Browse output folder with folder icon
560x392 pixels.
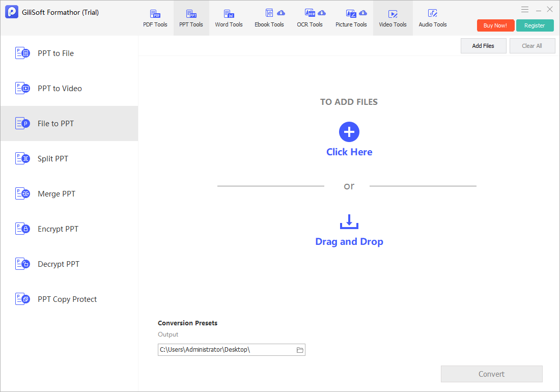click(x=300, y=350)
